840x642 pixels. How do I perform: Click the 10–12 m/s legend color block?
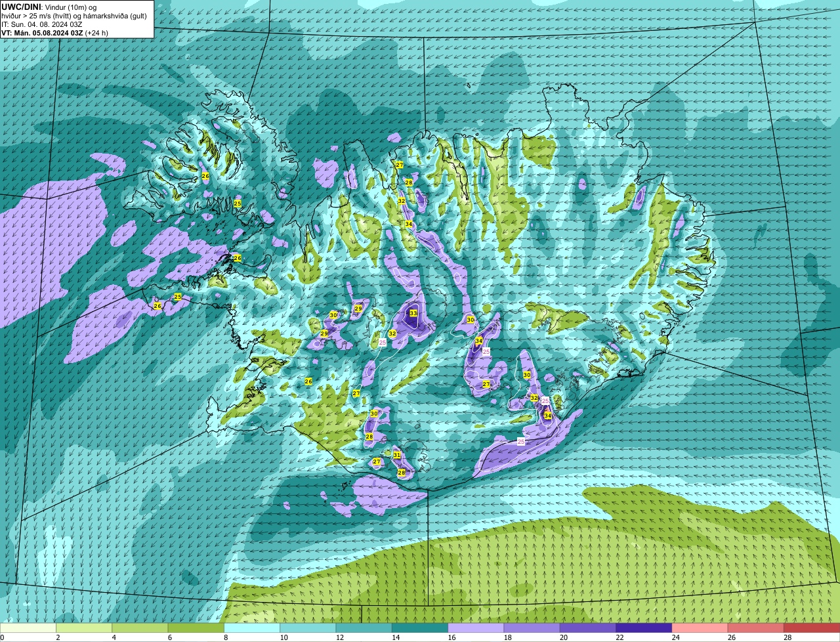[x=308, y=628]
